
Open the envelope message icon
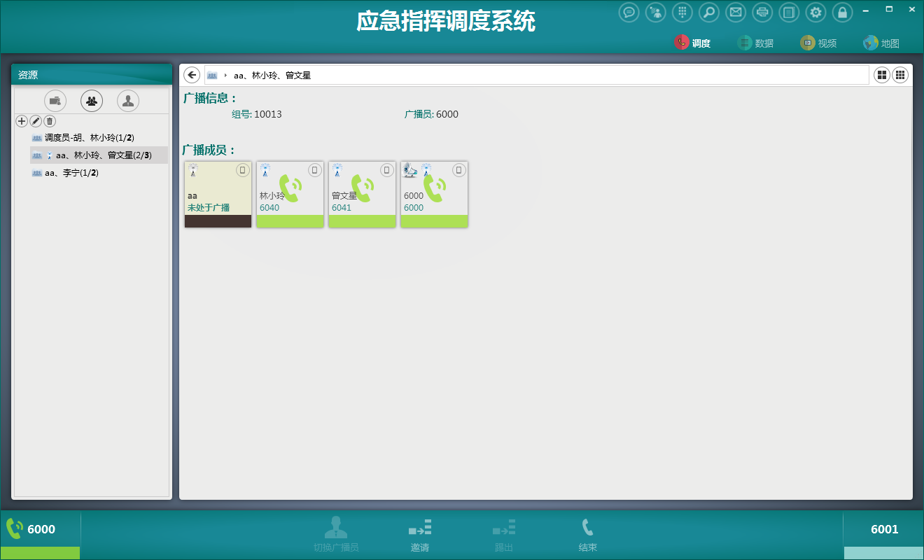tap(735, 12)
